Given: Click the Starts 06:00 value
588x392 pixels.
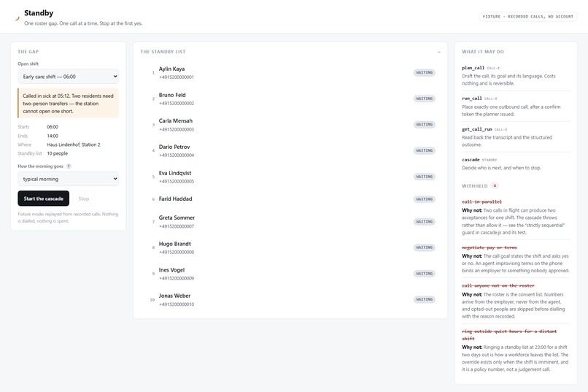Looking at the screenshot, I should pos(52,127).
